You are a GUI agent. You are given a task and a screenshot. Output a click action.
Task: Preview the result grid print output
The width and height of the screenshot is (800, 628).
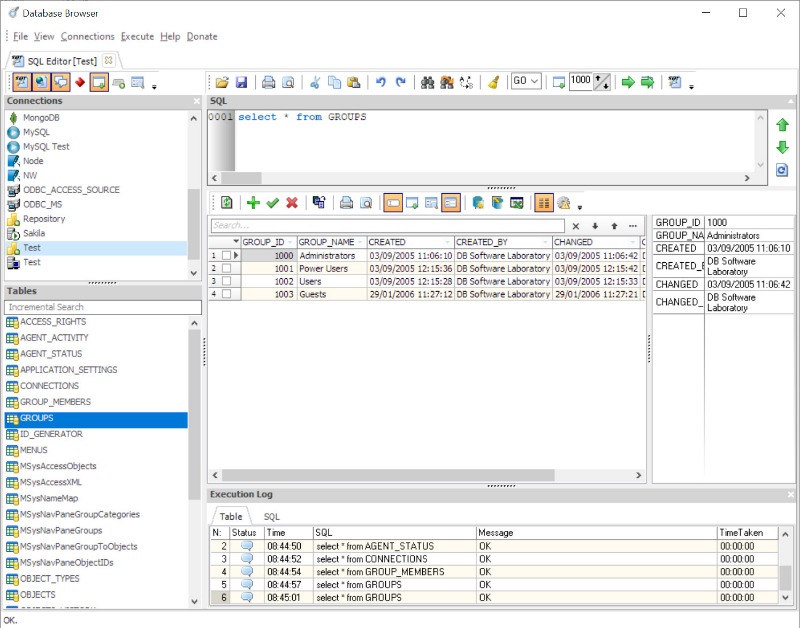tap(366, 203)
